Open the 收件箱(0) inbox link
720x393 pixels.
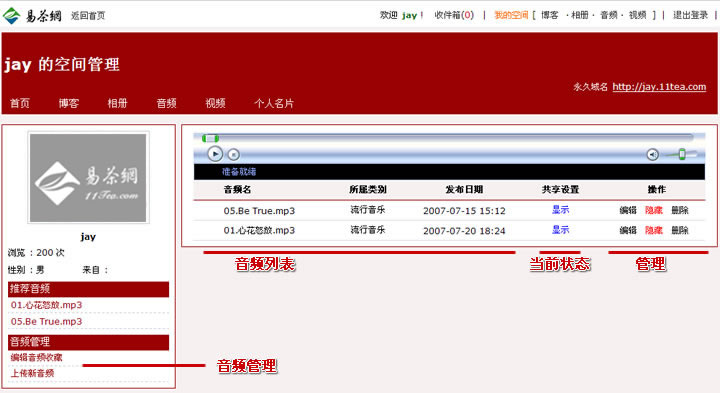point(454,15)
